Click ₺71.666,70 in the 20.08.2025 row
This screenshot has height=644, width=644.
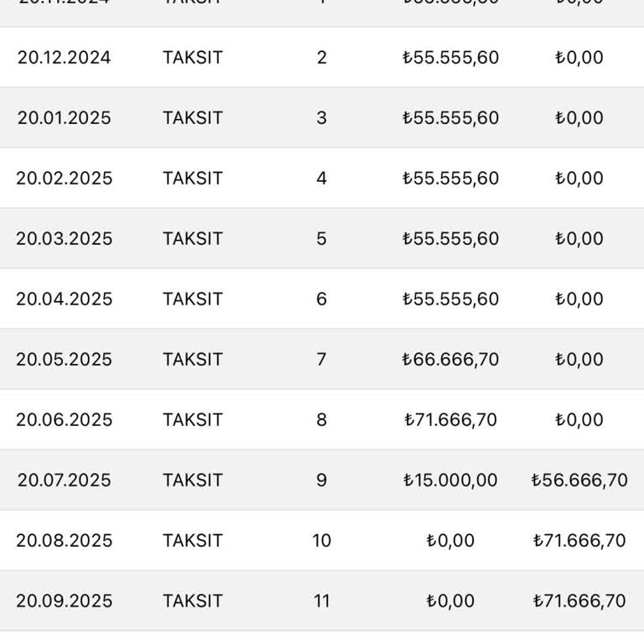tap(579, 541)
